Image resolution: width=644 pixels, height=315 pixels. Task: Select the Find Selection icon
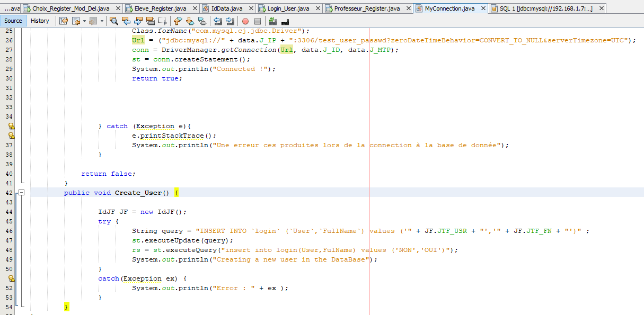(113, 21)
